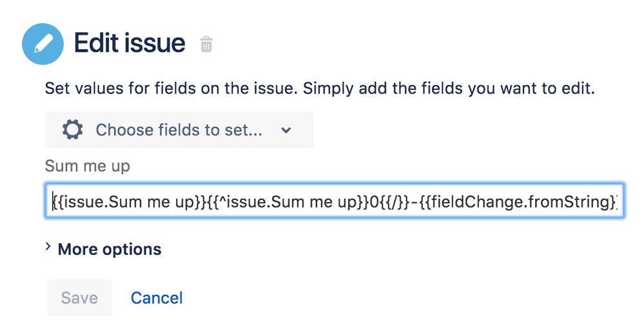This screenshot has width=644, height=336.
Task: Click the down arrow beside Choose fields to set
Action: click(286, 130)
